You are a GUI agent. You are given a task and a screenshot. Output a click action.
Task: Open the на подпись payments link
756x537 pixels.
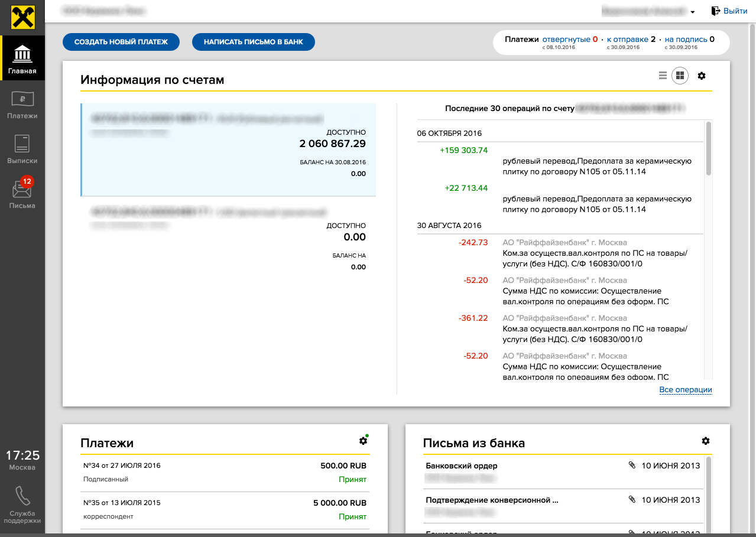coord(686,40)
